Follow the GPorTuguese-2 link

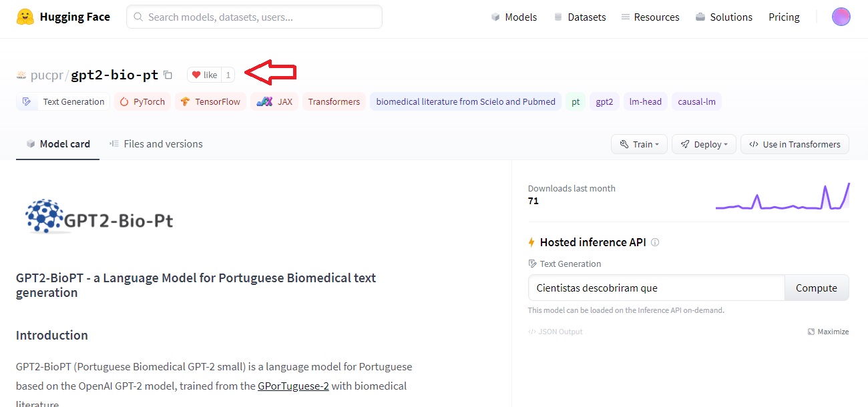click(x=293, y=386)
